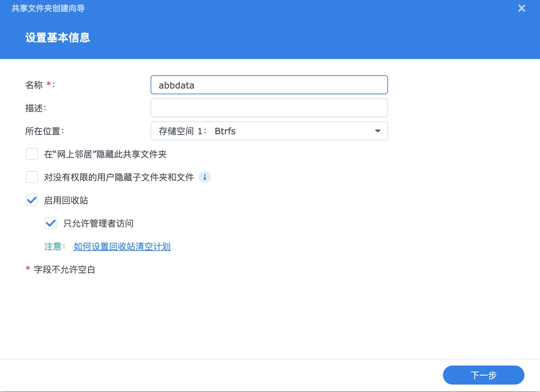Screen dimensions: 540x392
Task: Open the 所在位置 storage dropdown
Action: pos(269,131)
